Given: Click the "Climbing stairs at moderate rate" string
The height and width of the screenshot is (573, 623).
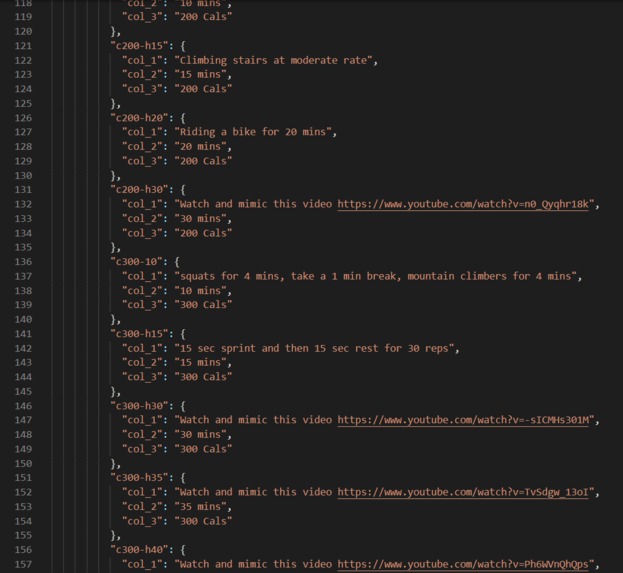Looking at the screenshot, I should (x=273, y=60).
